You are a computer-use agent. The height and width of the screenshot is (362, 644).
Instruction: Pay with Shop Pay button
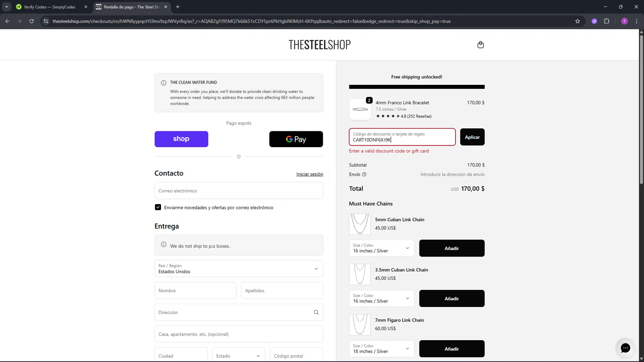tap(181, 139)
